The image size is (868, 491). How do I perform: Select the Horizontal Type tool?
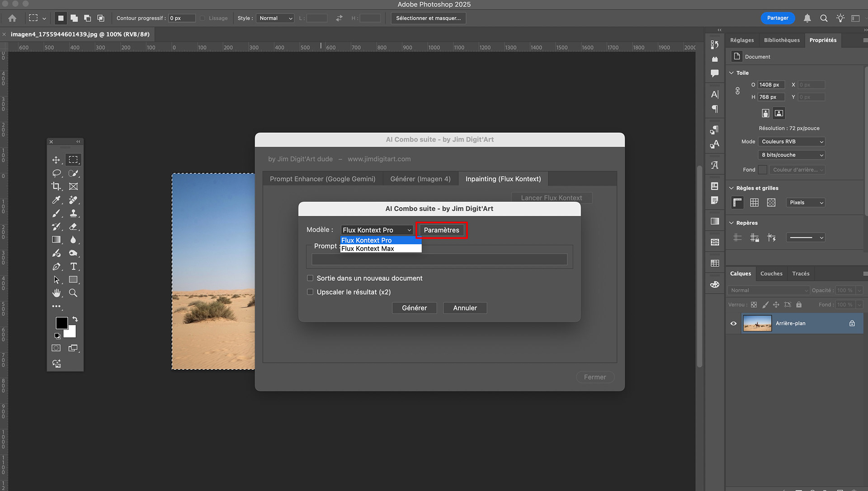pos(73,267)
